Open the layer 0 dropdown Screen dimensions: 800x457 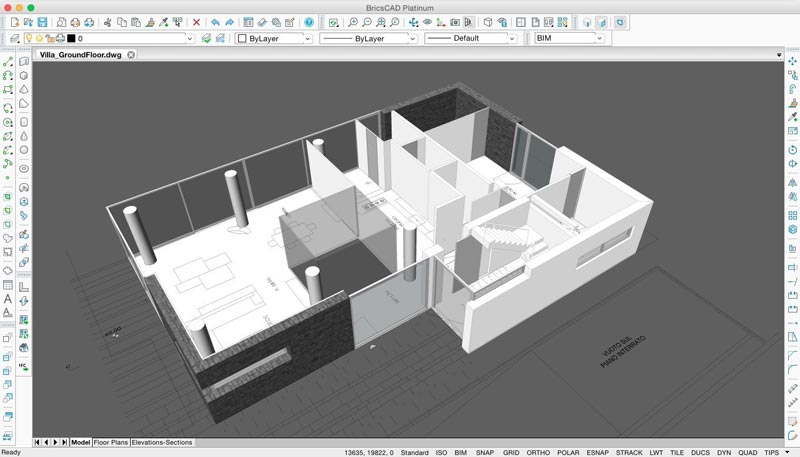click(x=190, y=39)
